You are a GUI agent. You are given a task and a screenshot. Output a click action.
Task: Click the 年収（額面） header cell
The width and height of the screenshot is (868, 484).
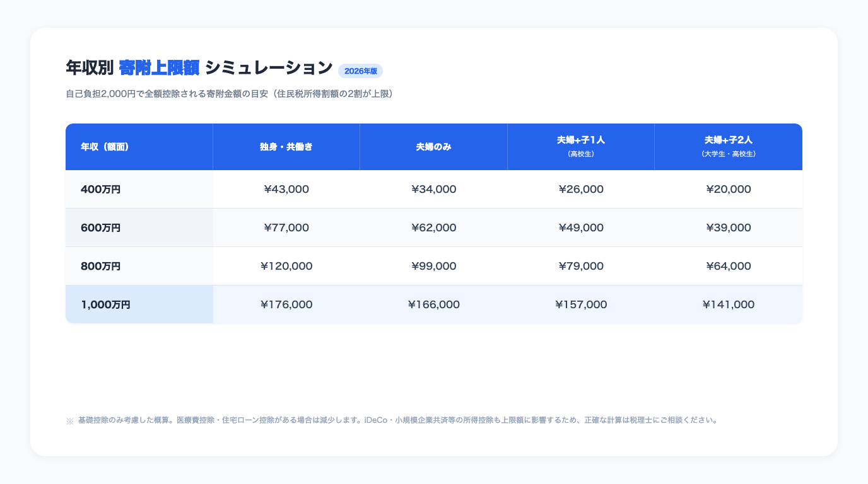[105, 146]
